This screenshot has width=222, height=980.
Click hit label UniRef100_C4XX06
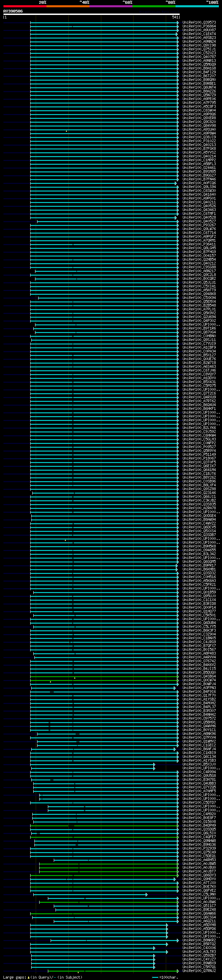click(x=199, y=948)
